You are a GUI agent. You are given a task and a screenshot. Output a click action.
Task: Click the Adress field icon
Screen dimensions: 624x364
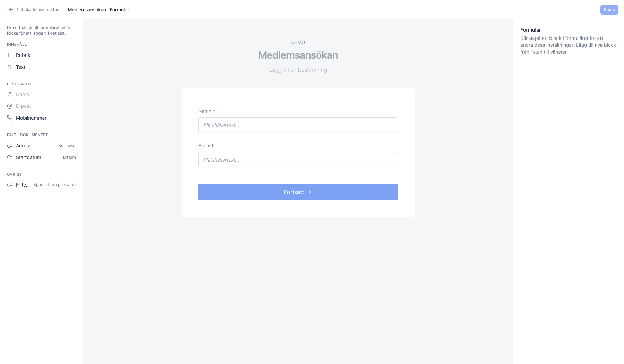(10, 146)
